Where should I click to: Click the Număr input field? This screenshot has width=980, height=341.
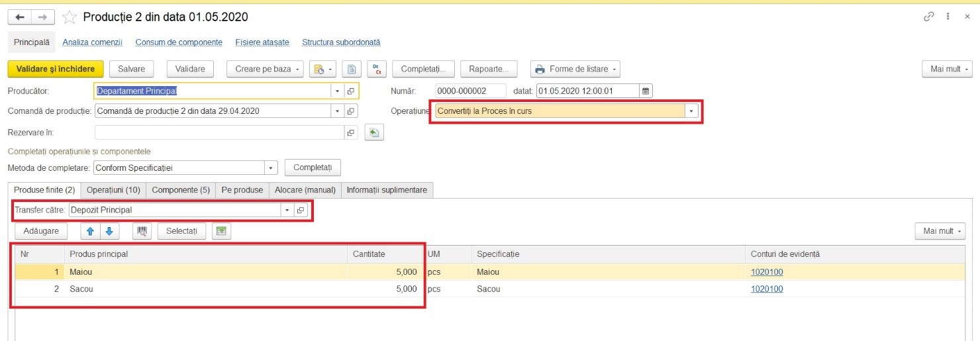coord(470,91)
